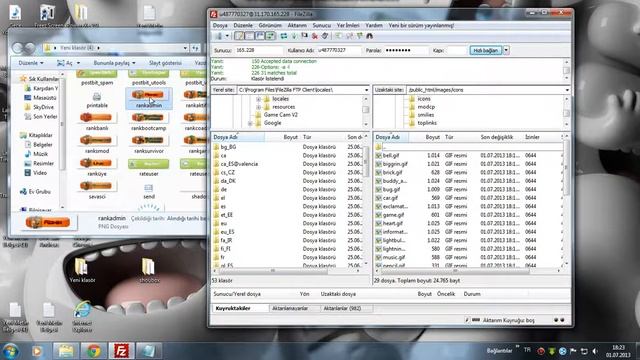Expand the locales folder tree node
This screenshot has height=360, width=640.
coord(258,99)
